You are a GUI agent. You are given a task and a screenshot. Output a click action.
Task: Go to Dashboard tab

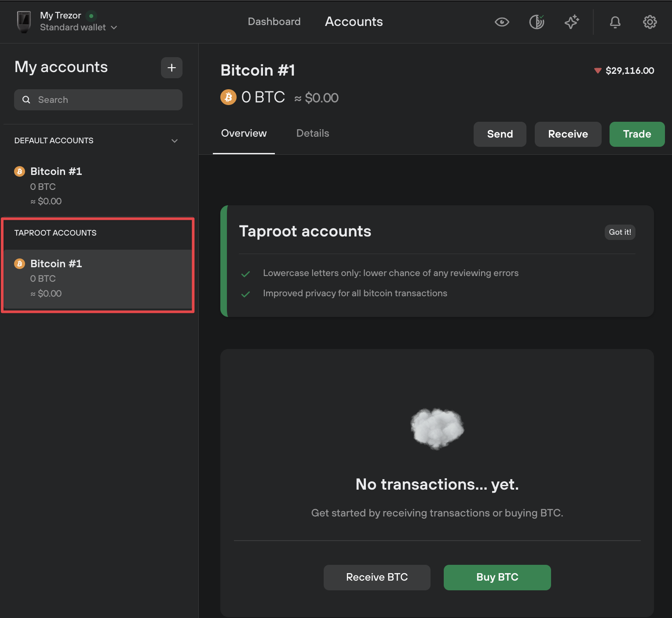pyautogui.click(x=274, y=22)
